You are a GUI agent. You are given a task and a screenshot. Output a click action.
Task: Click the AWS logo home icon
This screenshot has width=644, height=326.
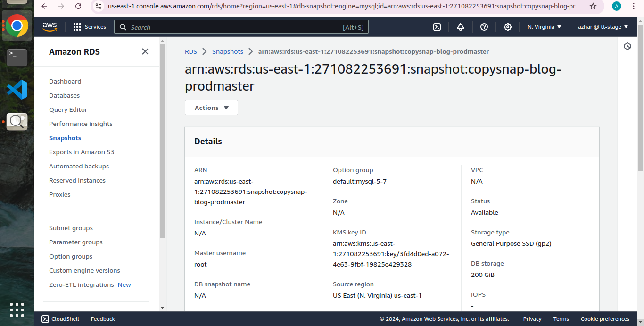50,27
